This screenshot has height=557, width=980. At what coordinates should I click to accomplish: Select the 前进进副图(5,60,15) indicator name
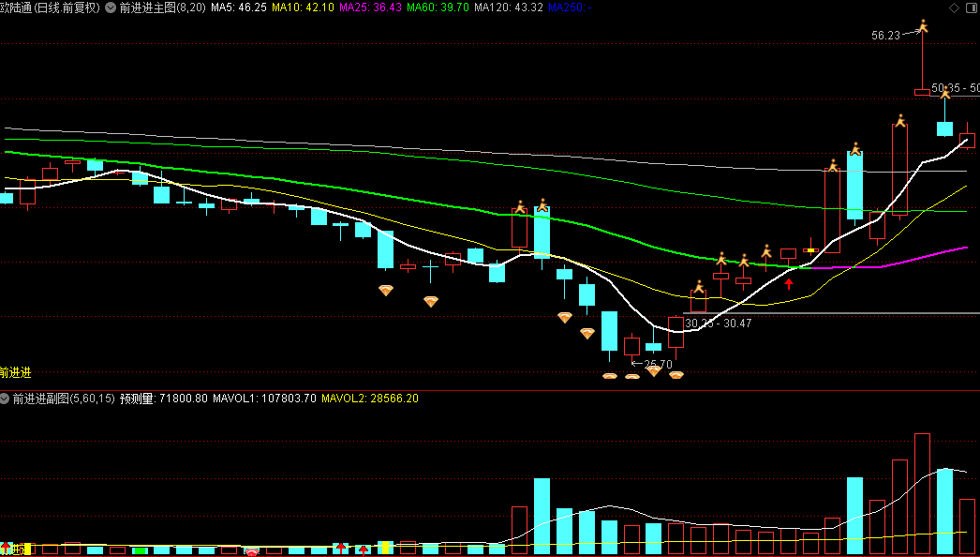click(x=64, y=398)
